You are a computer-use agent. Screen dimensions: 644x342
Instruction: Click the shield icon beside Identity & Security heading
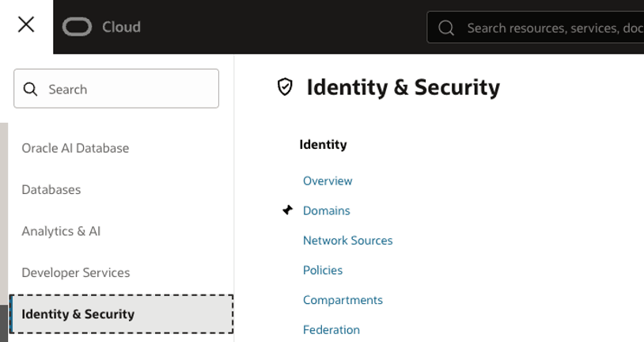click(285, 87)
